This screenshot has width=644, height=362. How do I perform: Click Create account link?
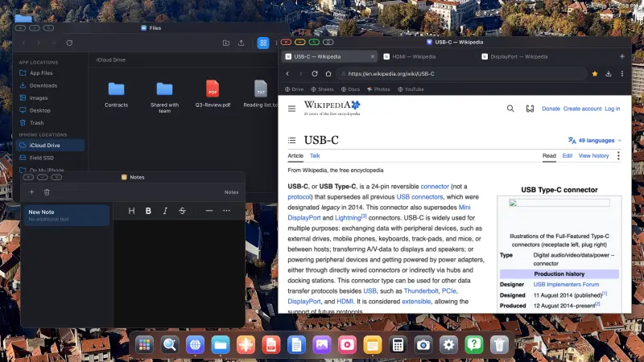pyautogui.click(x=582, y=109)
